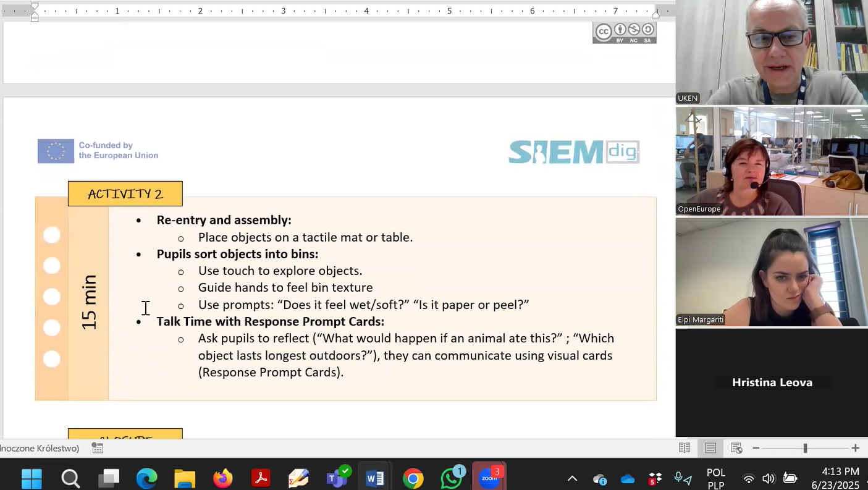The height and width of the screenshot is (490, 868).
Task: Open Microsoft Teams from the taskbar
Action: pos(337,478)
